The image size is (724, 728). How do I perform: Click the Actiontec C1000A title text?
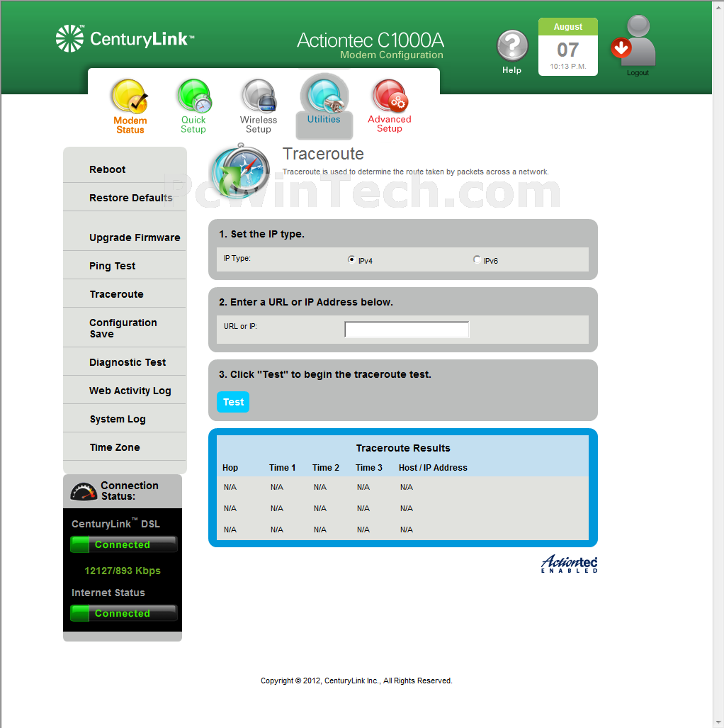pyautogui.click(x=371, y=40)
